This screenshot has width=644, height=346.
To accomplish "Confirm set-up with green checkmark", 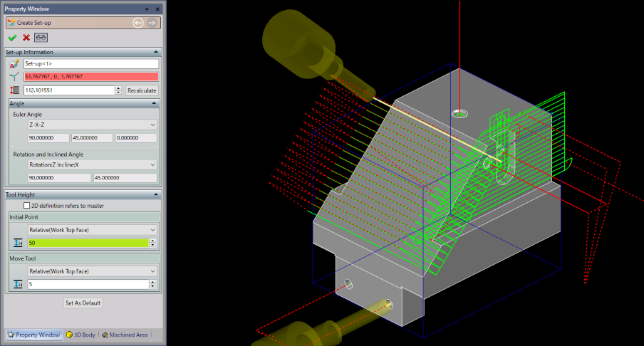I will (x=12, y=38).
